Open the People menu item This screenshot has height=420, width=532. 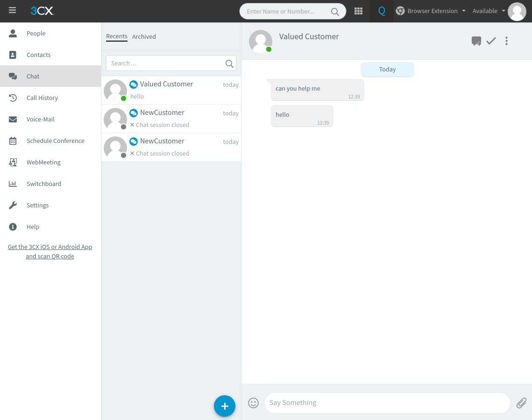tap(50, 33)
